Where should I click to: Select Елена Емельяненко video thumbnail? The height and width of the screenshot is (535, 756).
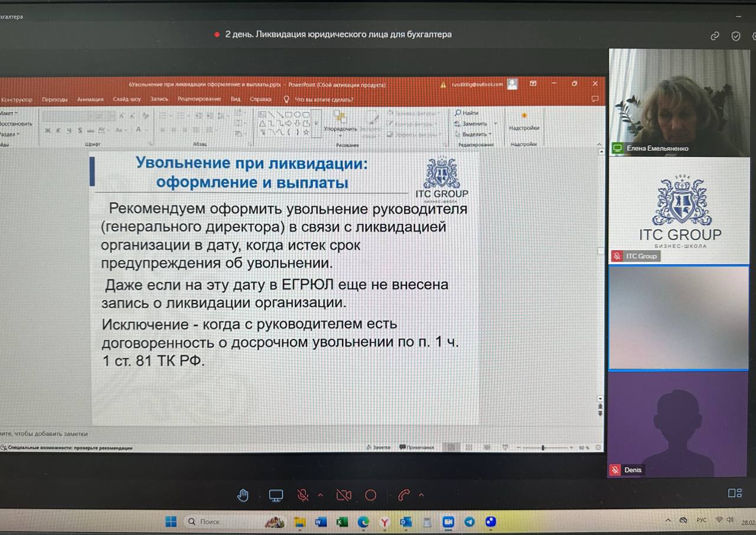pyautogui.click(x=679, y=103)
